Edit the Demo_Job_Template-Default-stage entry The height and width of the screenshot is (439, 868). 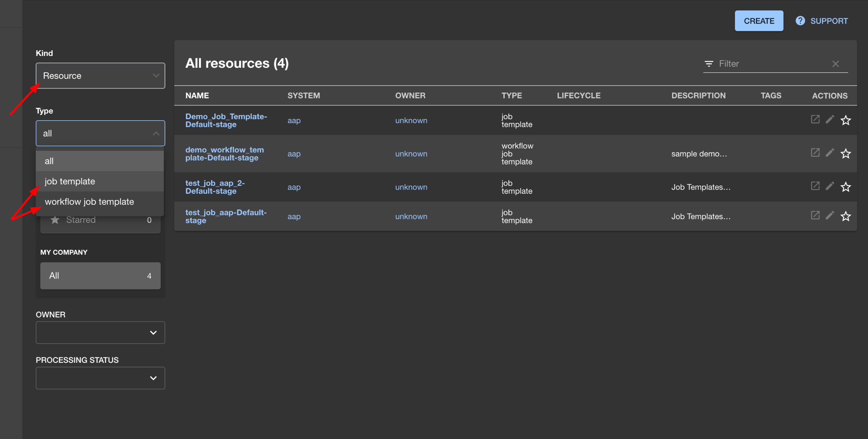click(830, 120)
